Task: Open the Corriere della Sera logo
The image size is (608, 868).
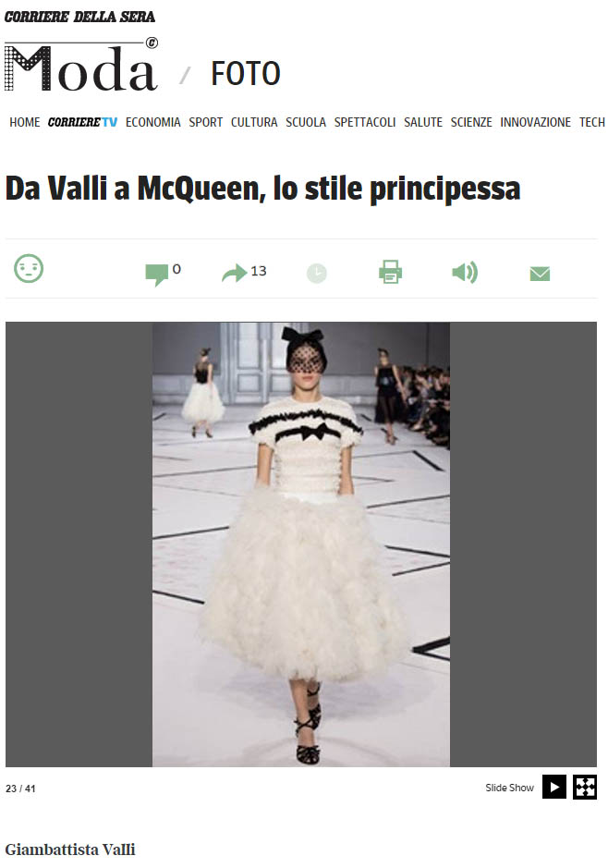Action: pyautogui.click(x=79, y=17)
